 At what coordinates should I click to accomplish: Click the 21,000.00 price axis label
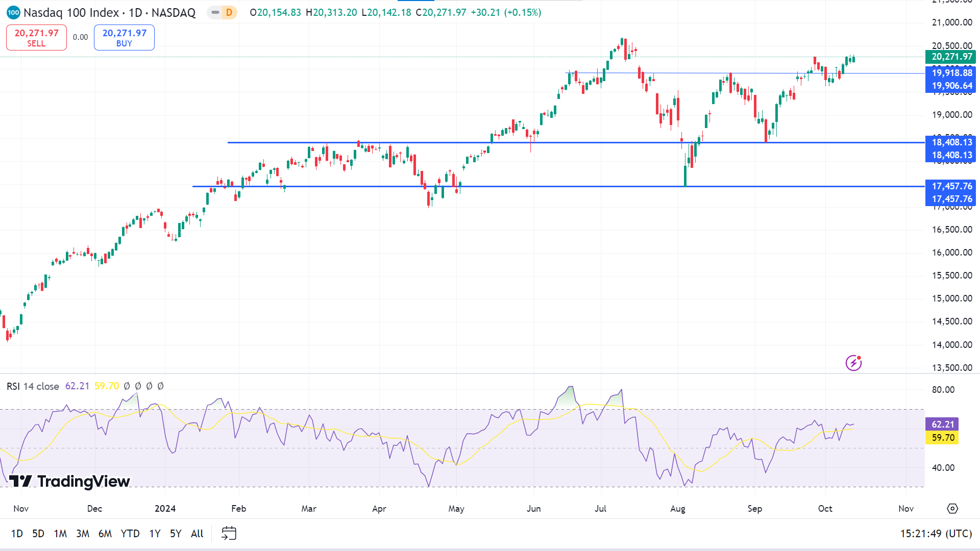[952, 22]
